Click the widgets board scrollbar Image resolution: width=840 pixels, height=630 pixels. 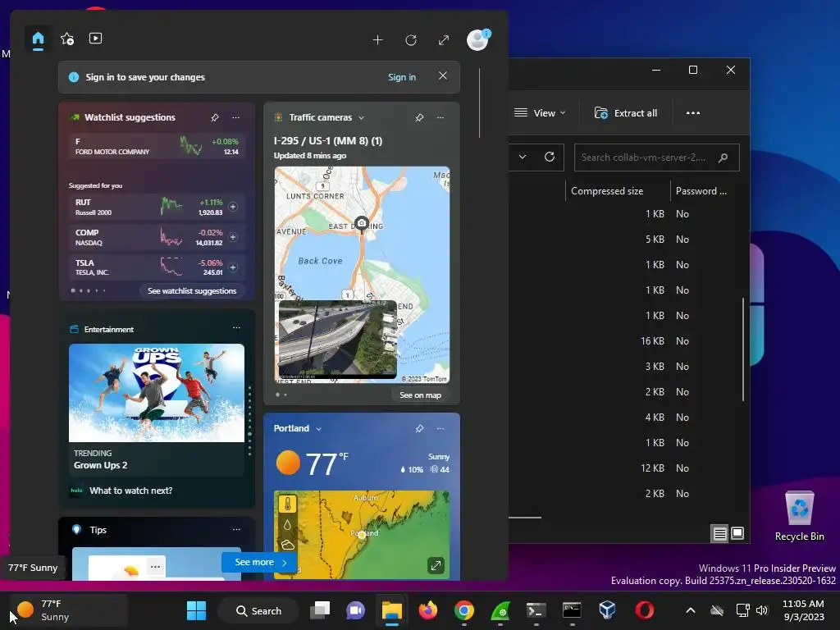(479, 103)
